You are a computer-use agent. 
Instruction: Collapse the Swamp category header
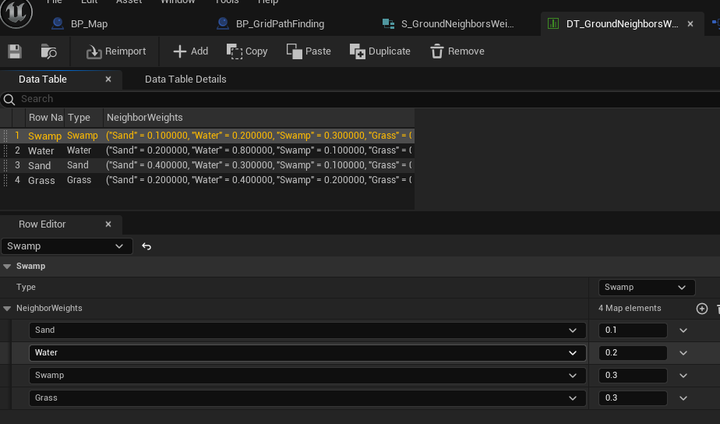8,267
